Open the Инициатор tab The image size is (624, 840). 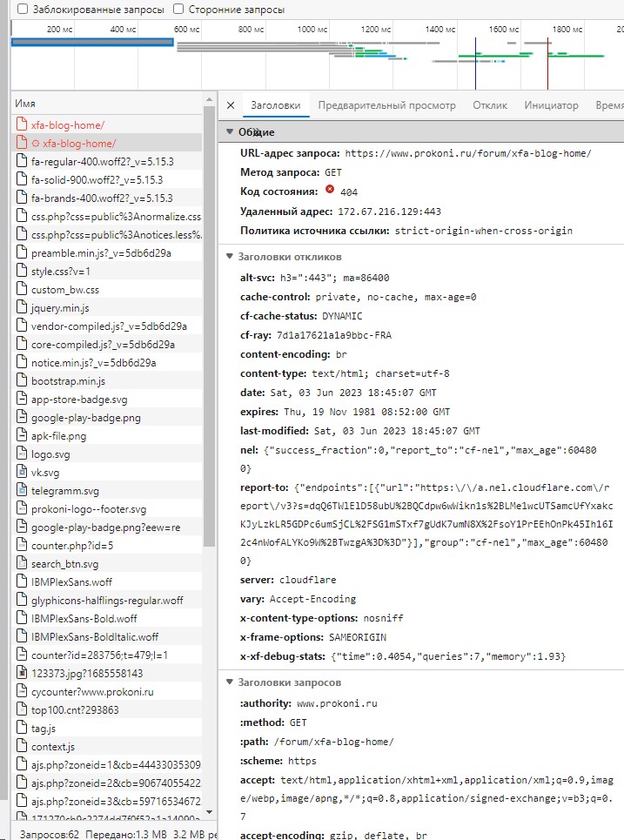(551, 105)
